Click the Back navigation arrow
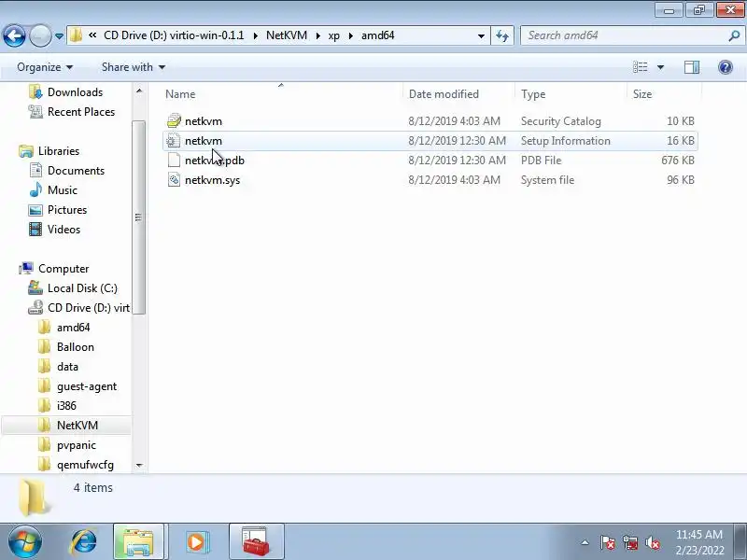The height and width of the screenshot is (560, 747). [x=14, y=35]
